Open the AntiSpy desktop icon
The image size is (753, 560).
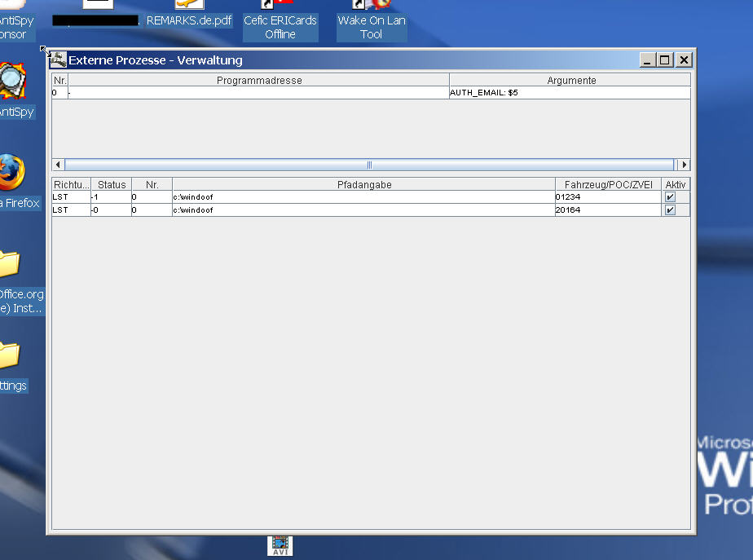pos(11,82)
